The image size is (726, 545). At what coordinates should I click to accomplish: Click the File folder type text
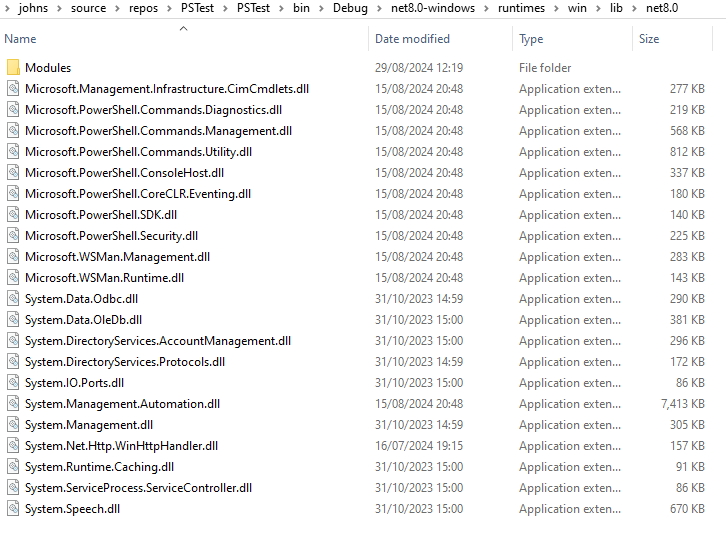pyautogui.click(x=545, y=68)
